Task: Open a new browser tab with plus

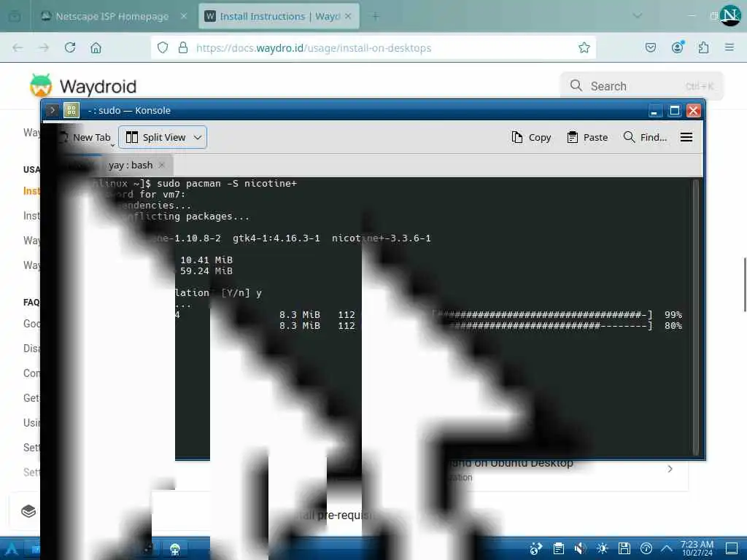Action: tap(376, 16)
